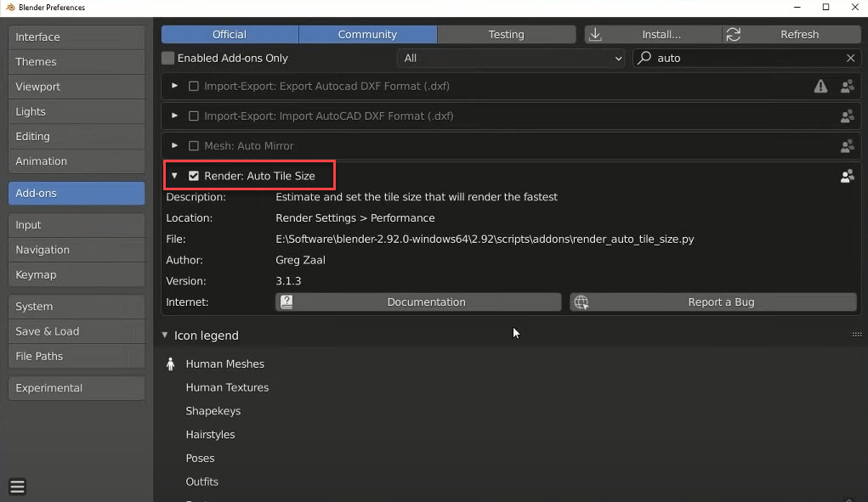Enable Mesh: Auto Mirror add-on checkbox
This screenshot has width=868, height=502.
click(x=193, y=146)
